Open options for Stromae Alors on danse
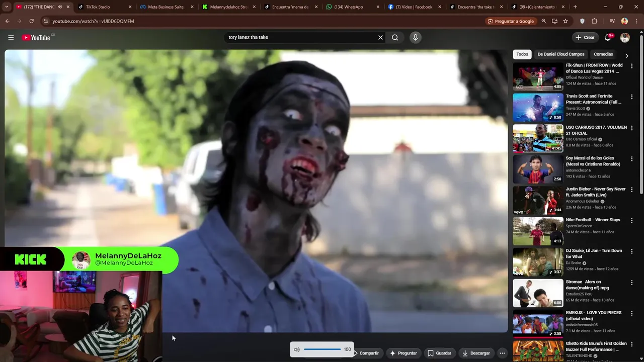644x362 pixels. pos(632,282)
